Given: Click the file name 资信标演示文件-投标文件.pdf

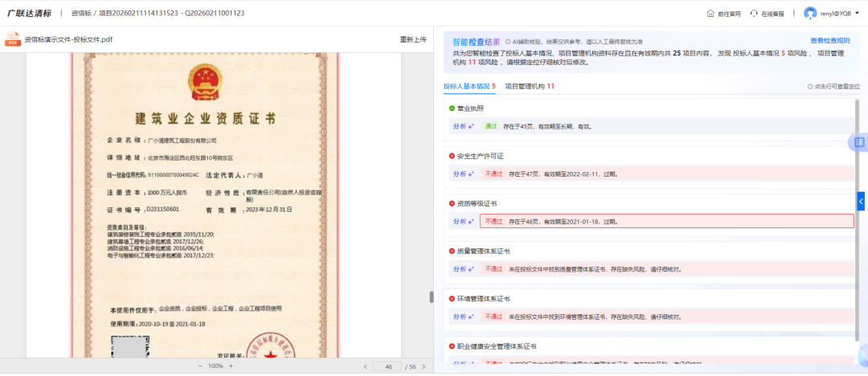Looking at the screenshot, I should pos(68,39).
